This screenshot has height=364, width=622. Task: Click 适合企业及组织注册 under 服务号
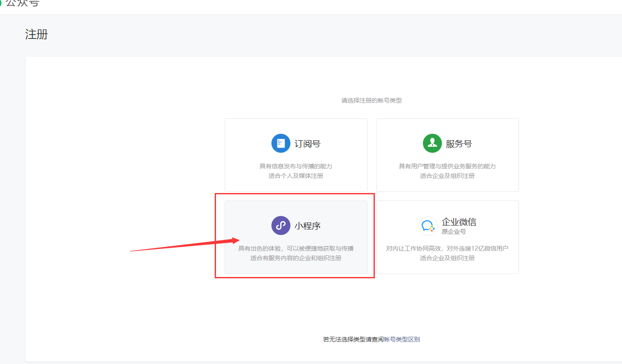click(447, 176)
